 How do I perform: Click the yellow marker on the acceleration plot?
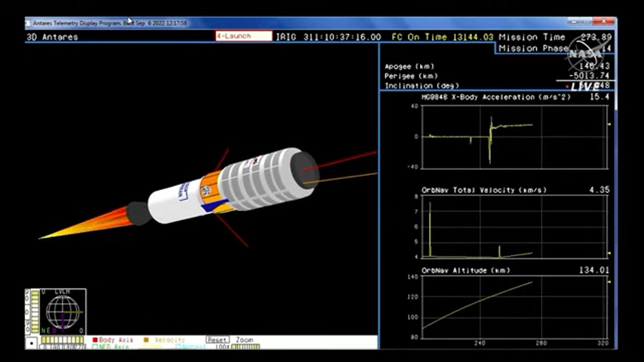coord(609,124)
